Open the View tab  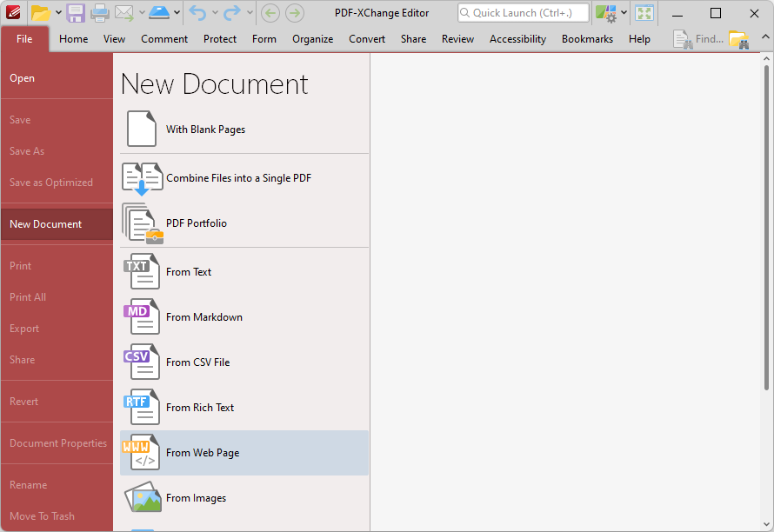pyautogui.click(x=114, y=39)
